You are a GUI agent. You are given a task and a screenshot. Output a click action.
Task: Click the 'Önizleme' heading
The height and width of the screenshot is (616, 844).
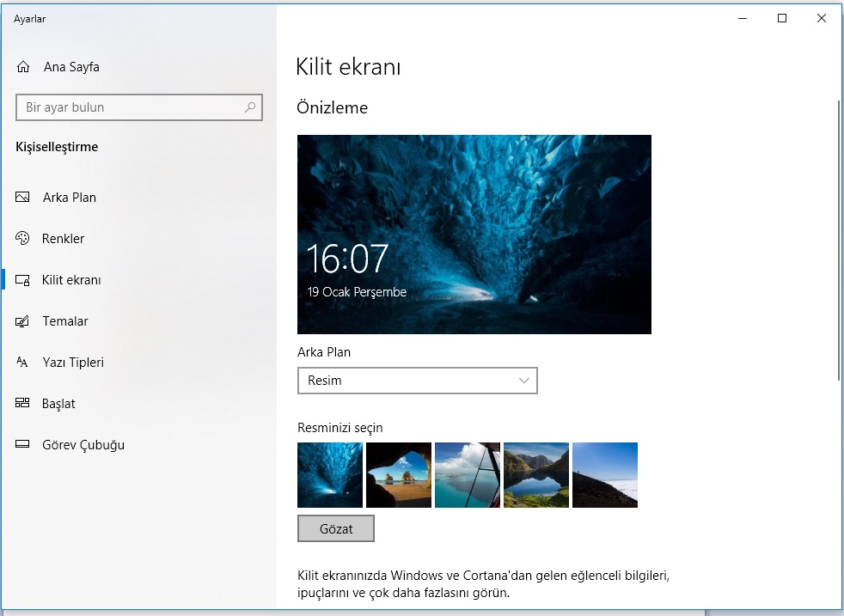point(332,107)
